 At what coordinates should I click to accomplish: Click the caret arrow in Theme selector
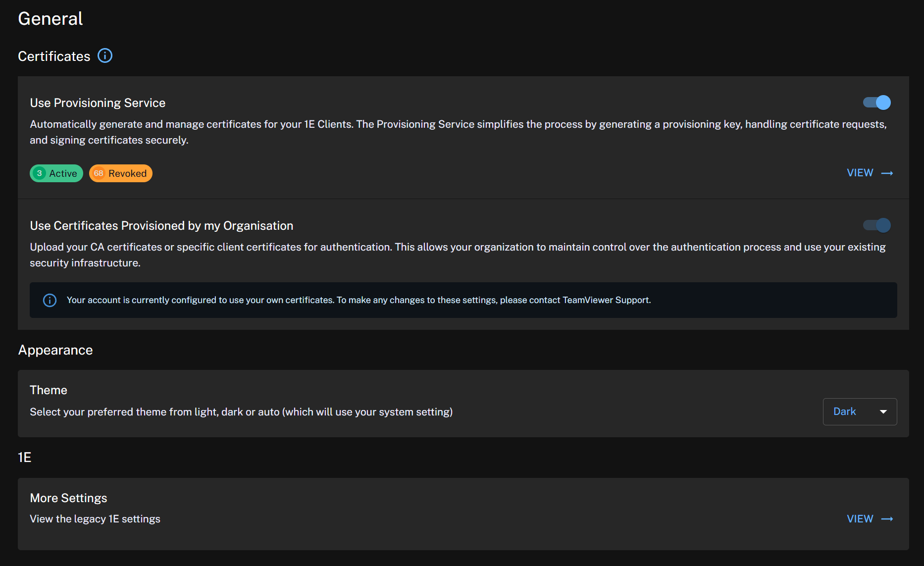883,412
